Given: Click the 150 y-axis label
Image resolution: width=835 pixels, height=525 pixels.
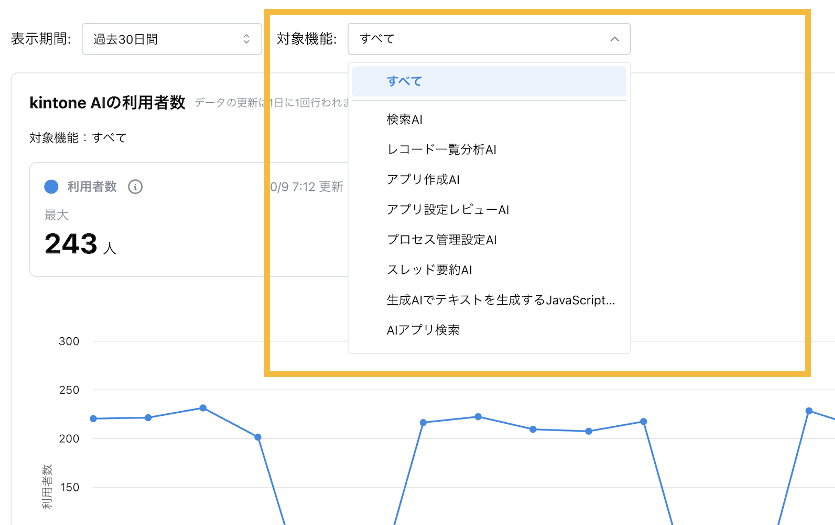Looking at the screenshot, I should (70, 487).
